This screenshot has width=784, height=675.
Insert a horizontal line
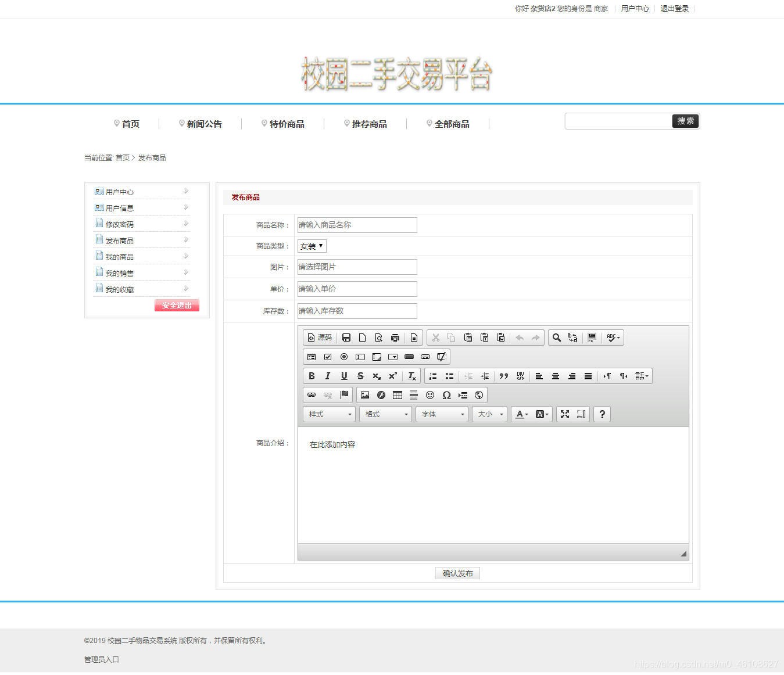[414, 395]
